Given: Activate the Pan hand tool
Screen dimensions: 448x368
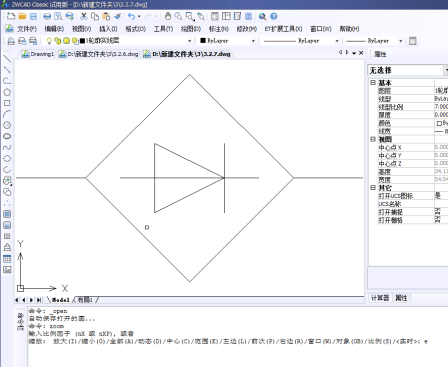Looking at the screenshot, I should point(168,16).
